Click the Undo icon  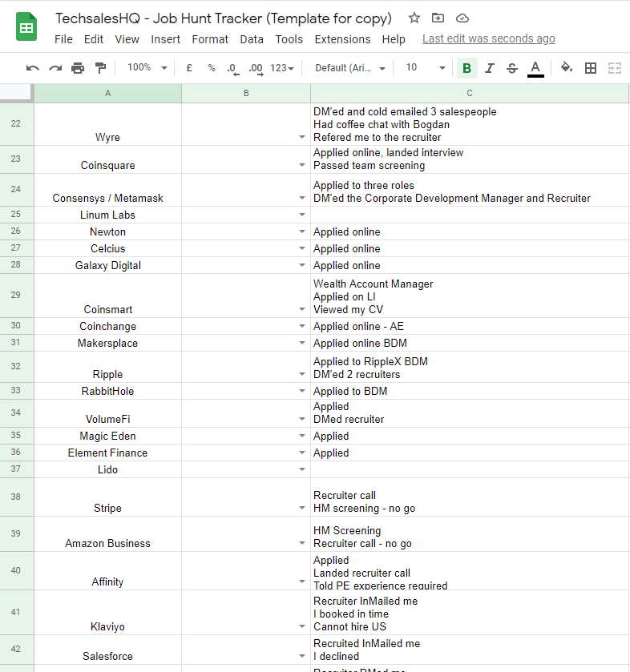33,68
